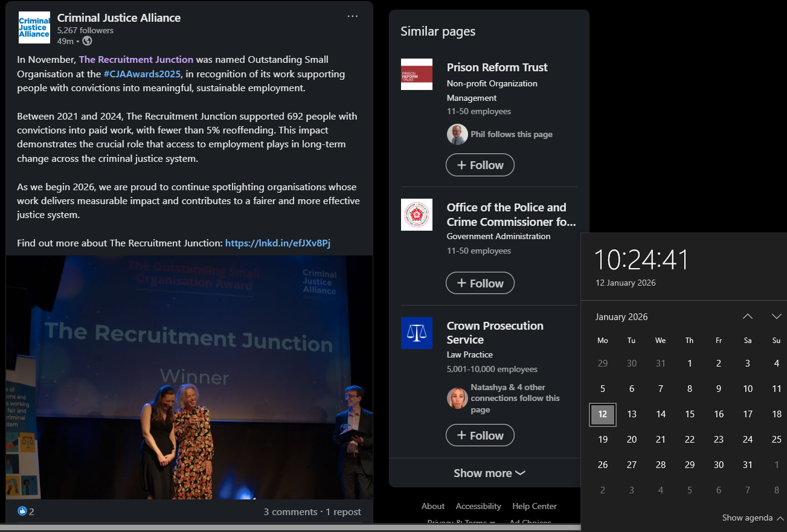Click the Law Practice category text

[x=470, y=354]
